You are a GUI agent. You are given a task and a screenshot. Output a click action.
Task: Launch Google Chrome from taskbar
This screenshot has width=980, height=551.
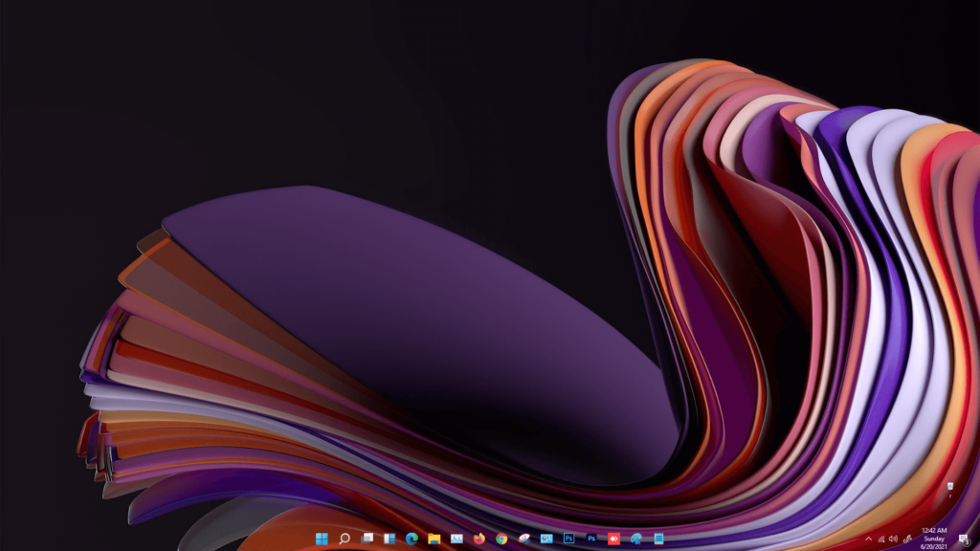[x=501, y=539]
